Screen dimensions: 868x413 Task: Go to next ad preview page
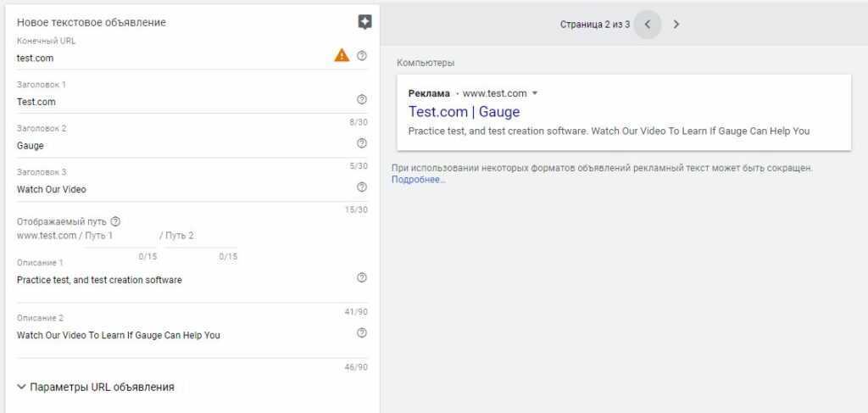[x=676, y=25]
